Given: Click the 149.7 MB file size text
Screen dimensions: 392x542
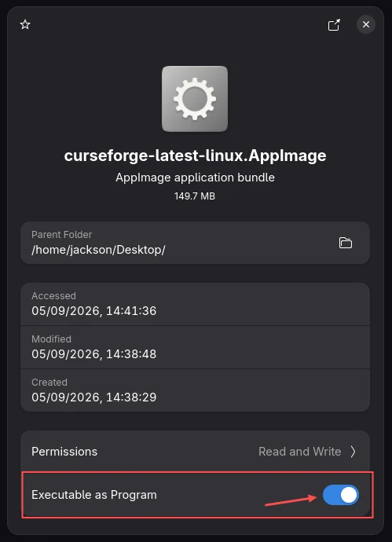Looking at the screenshot, I should point(195,196).
